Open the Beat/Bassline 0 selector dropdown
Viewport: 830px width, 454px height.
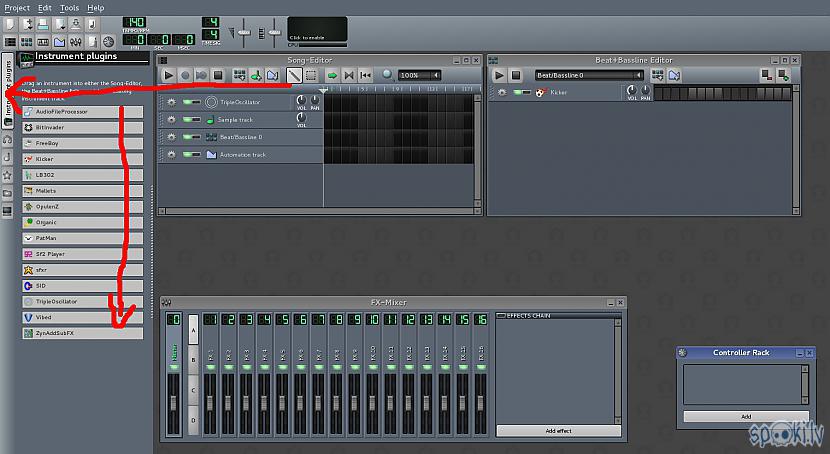(589, 75)
